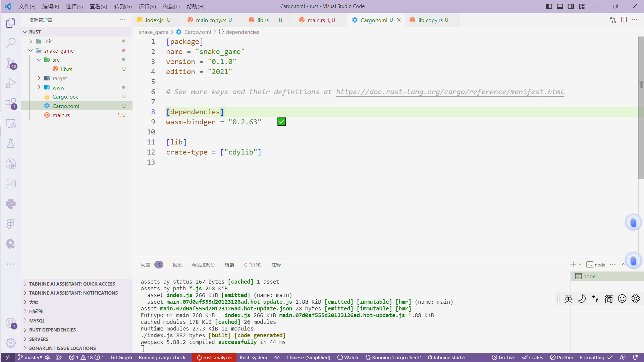This screenshot has width=644, height=362.
Task: Click the Split Editor icon
Action: pyautogui.click(x=624, y=20)
